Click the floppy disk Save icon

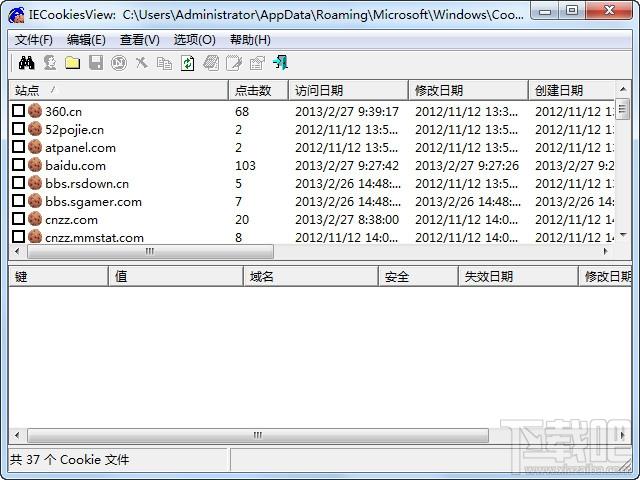96,63
